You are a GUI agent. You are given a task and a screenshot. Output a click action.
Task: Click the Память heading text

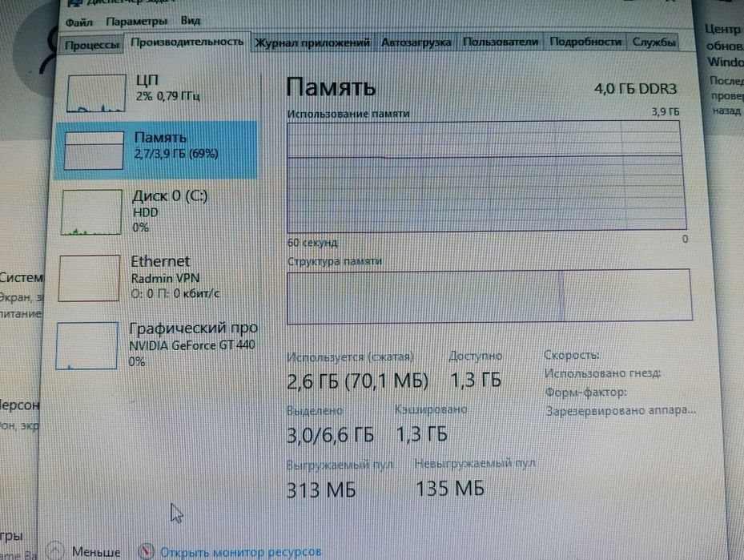[332, 88]
